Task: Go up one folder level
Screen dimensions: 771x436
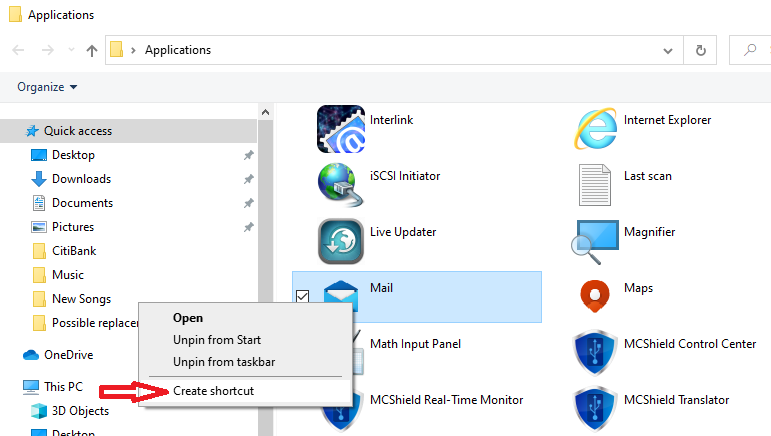Action: click(92, 50)
